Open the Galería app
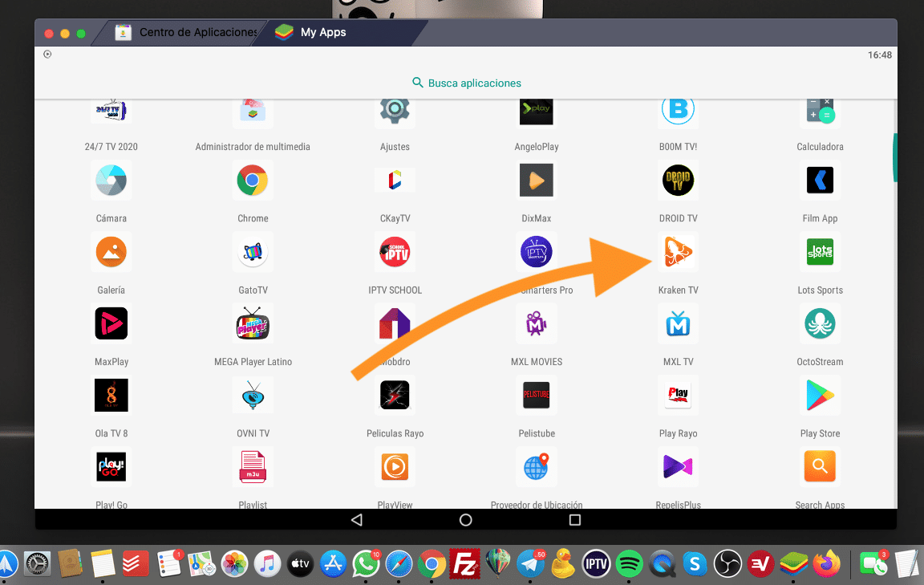This screenshot has height=585, width=924. point(111,252)
